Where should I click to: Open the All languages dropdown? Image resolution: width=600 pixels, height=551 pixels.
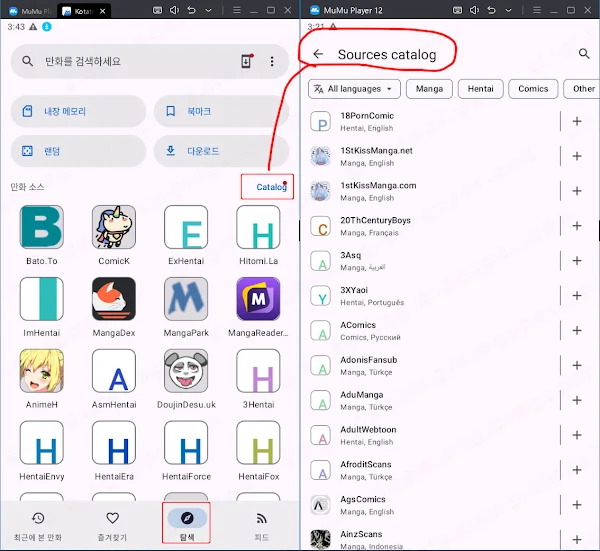click(354, 89)
